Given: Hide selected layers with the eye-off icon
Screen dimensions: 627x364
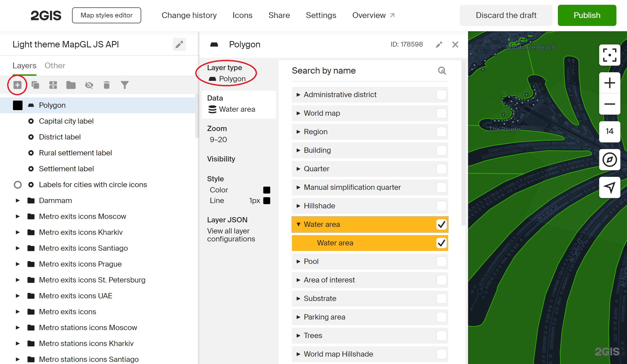Looking at the screenshot, I should [x=89, y=85].
